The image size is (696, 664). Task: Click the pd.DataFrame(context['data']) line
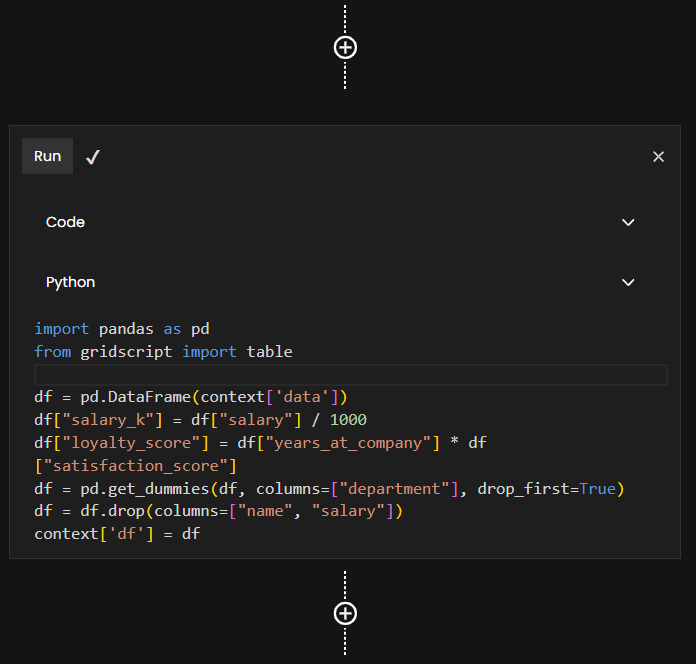190,397
